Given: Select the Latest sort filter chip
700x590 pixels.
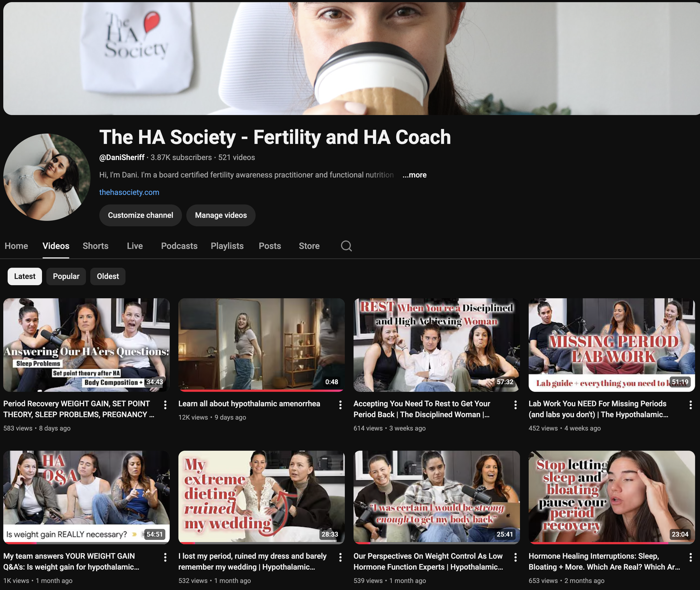Looking at the screenshot, I should coord(25,276).
